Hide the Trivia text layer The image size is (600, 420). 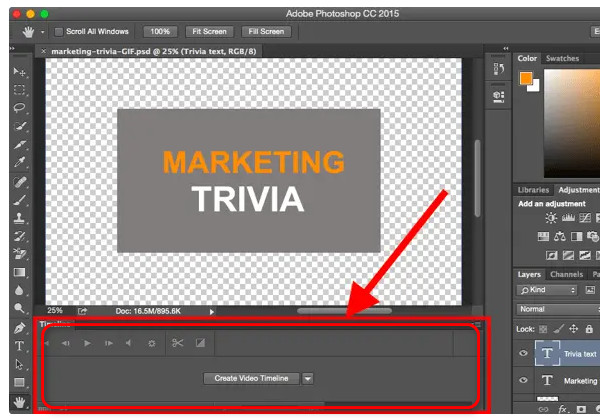[525, 353]
